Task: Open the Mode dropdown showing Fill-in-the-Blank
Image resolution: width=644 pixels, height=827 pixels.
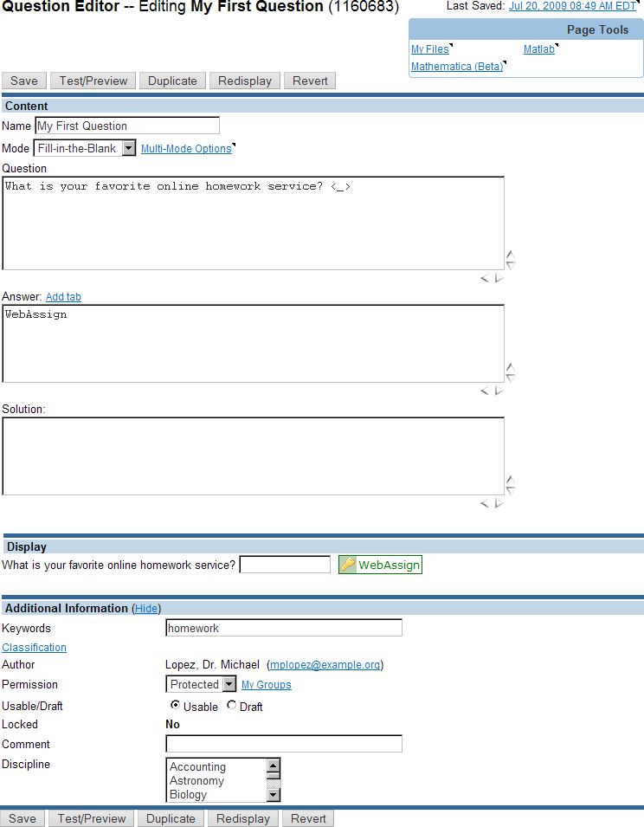Action: 128,148
